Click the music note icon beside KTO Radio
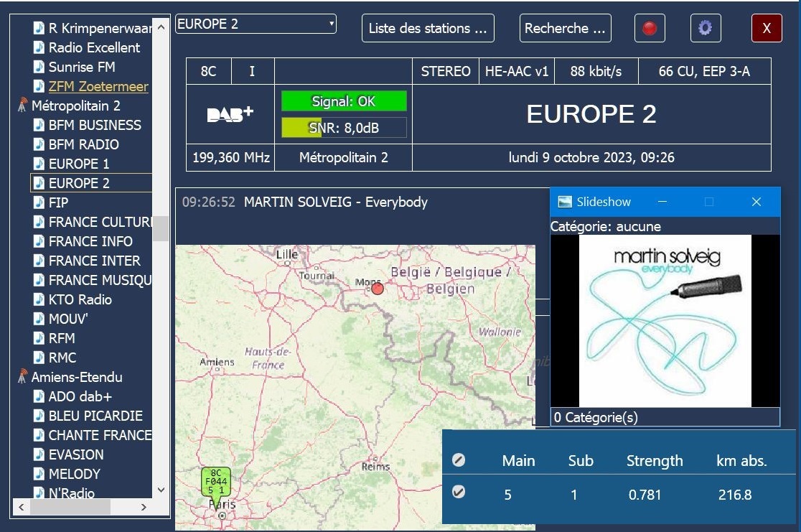 (x=39, y=299)
